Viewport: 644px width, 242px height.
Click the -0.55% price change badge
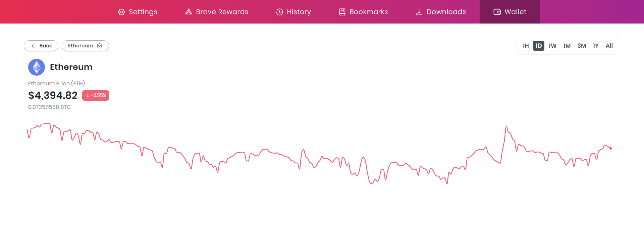coord(96,95)
